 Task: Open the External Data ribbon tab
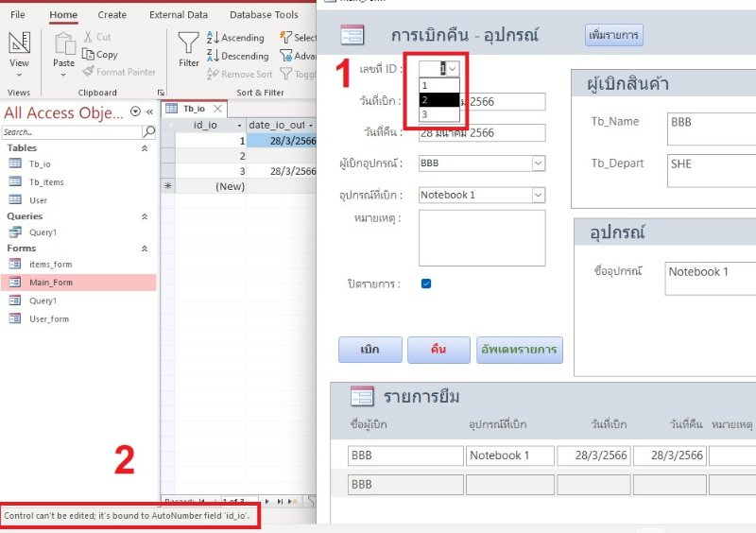179,15
